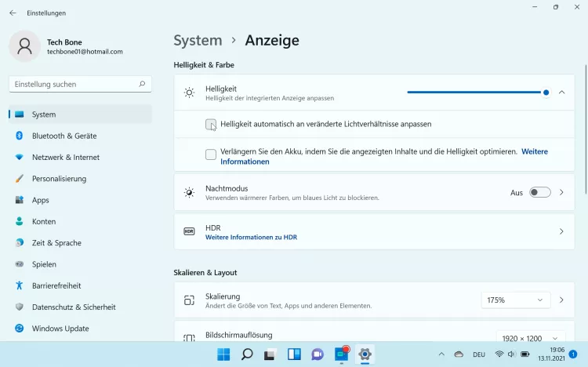This screenshot has height=367, width=588.
Task: Click the Skalierung icon
Action: [x=190, y=300]
